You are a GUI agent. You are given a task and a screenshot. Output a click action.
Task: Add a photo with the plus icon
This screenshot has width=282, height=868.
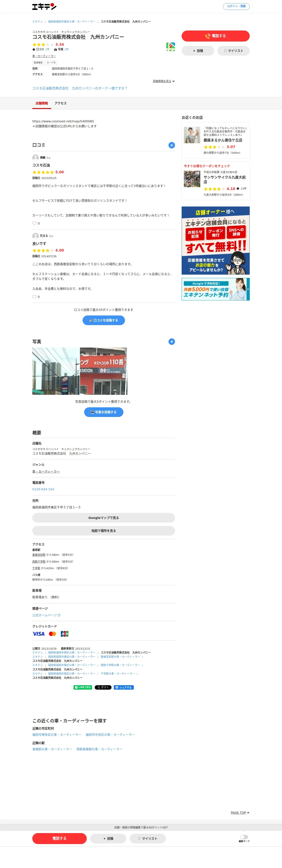pyautogui.click(x=172, y=342)
